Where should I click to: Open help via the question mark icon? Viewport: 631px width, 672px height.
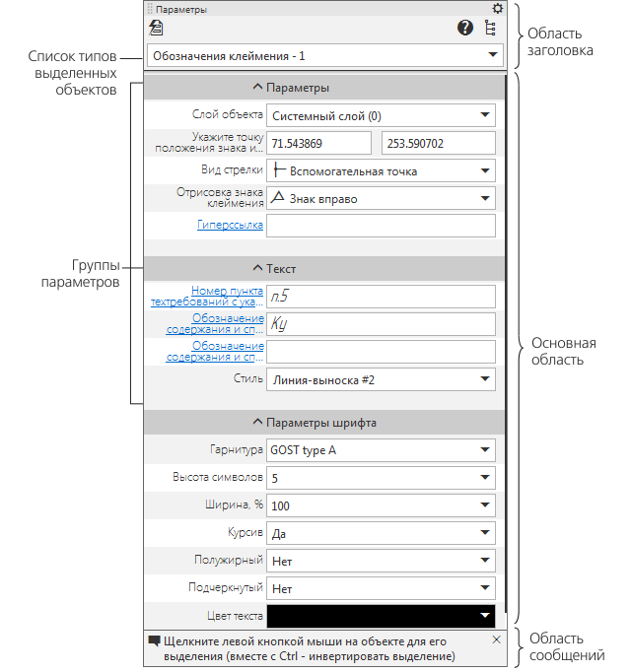pos(465,28)
